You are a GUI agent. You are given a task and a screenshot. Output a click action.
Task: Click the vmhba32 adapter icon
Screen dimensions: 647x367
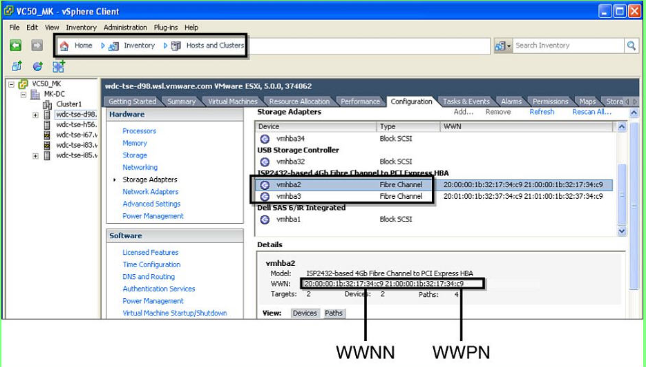click(265, 161)
